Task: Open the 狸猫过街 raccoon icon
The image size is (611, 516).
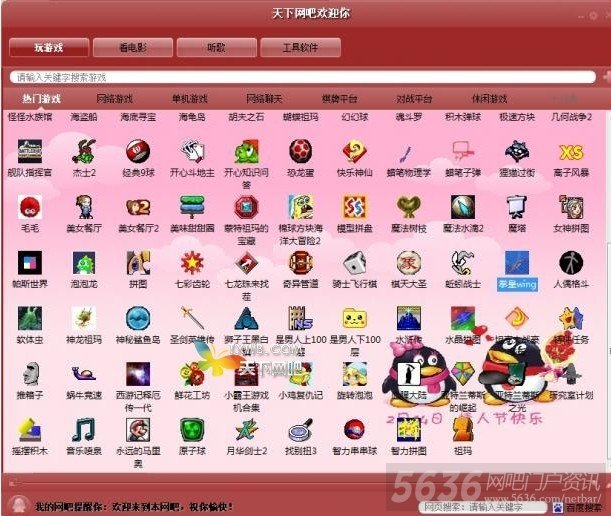Action: (517, 151)
